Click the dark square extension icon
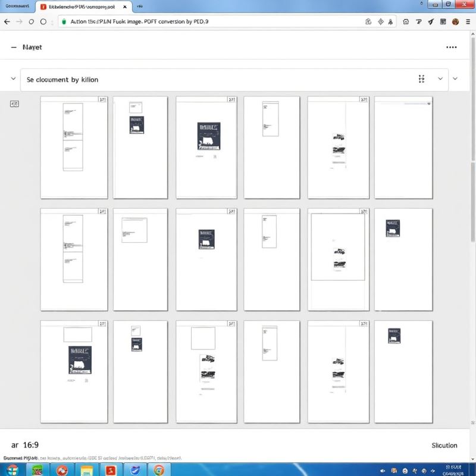 [443, 21]
